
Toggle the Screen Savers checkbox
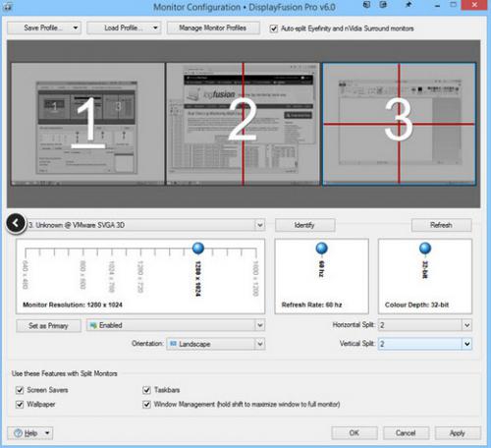pyautogui.click(x=20, y=390)
